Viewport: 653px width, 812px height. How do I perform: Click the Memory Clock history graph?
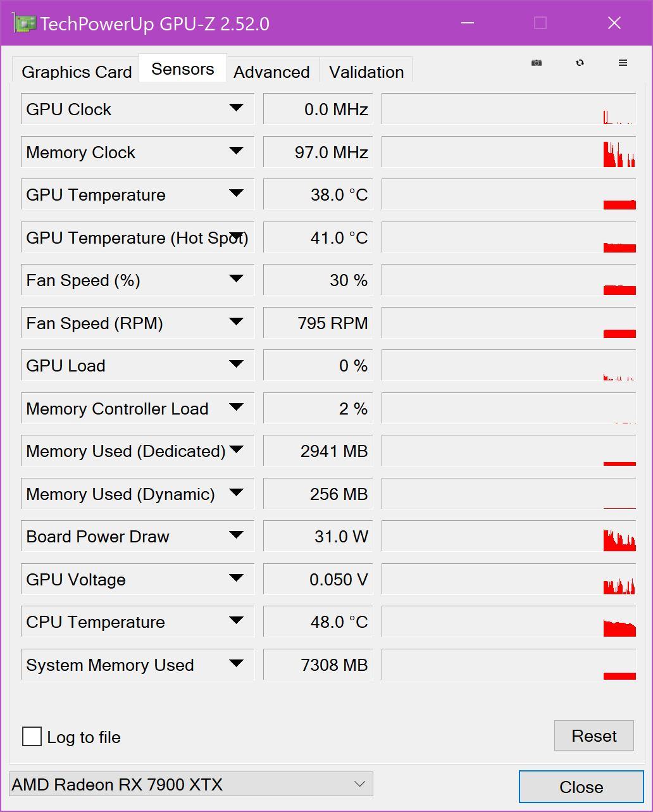pos(508,153)
